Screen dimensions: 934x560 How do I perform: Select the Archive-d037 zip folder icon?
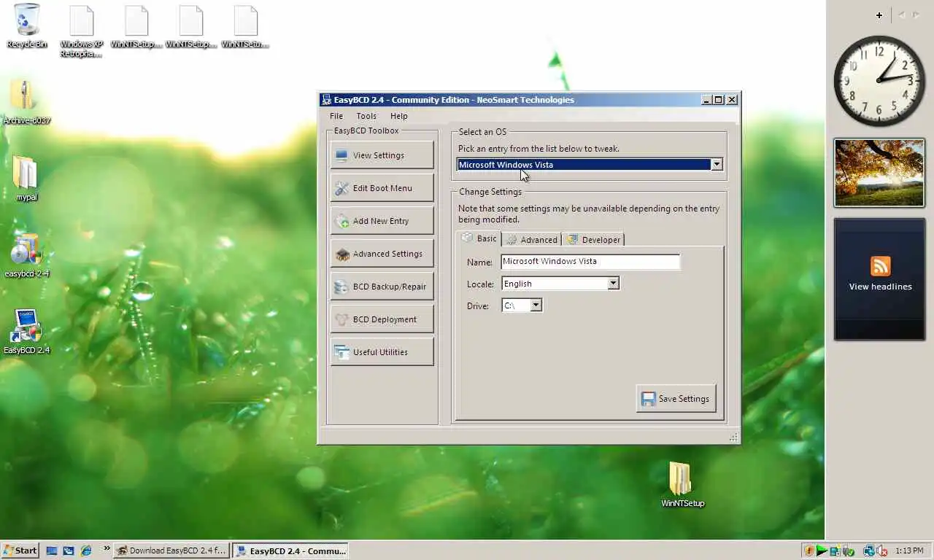click(26, 103)
